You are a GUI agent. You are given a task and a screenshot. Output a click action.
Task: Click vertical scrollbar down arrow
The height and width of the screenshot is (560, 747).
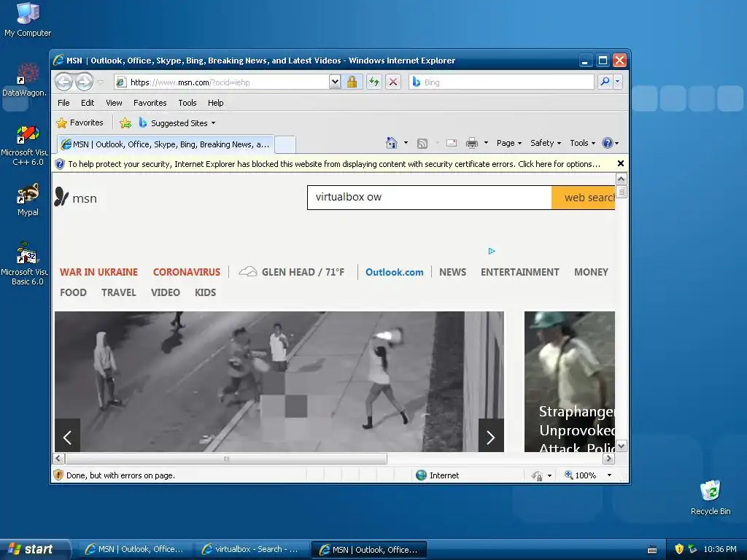tap(621, 446)
